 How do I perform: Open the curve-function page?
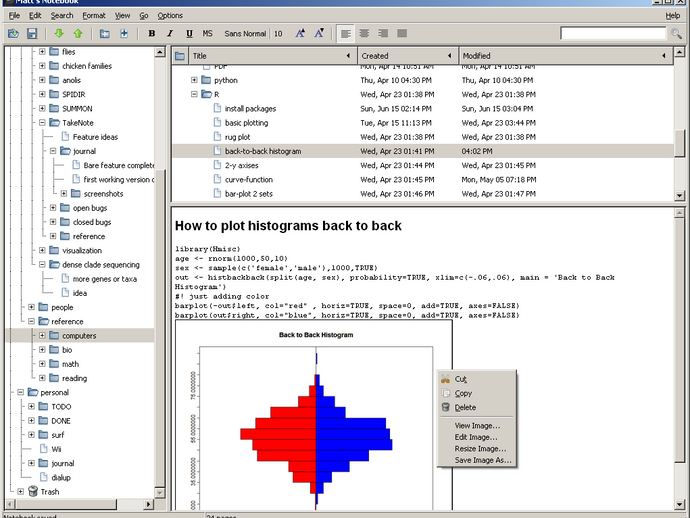point(249,180)
